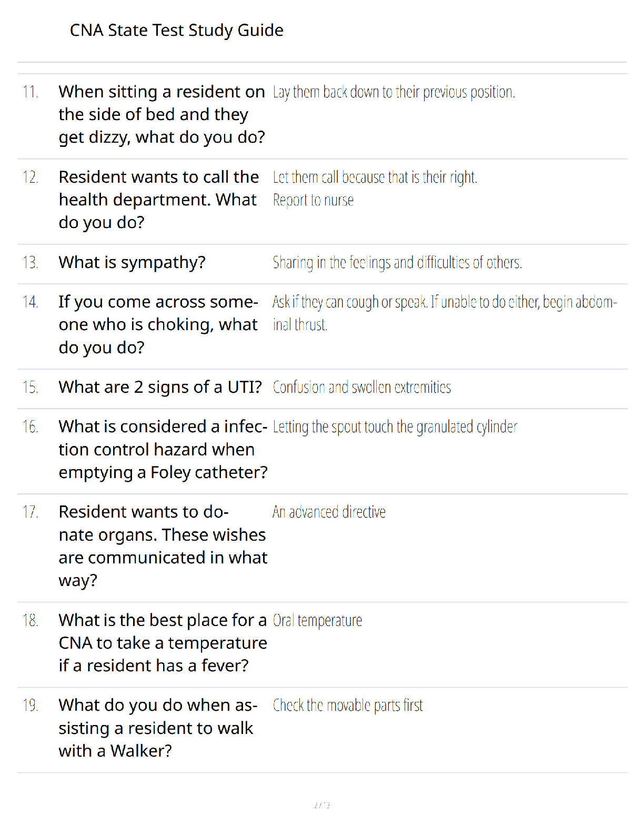Select the '2 signs of a UTI' question
644x834 pixels.
tap(160, 387)
